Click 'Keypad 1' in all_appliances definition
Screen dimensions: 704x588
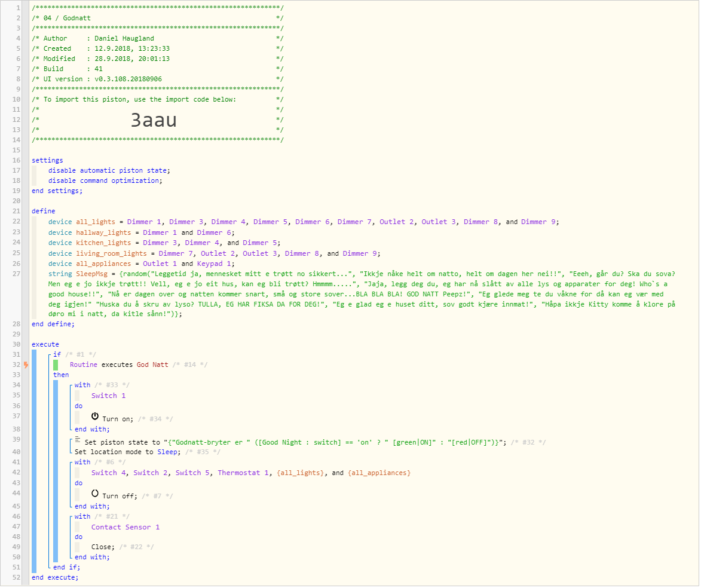215,265
